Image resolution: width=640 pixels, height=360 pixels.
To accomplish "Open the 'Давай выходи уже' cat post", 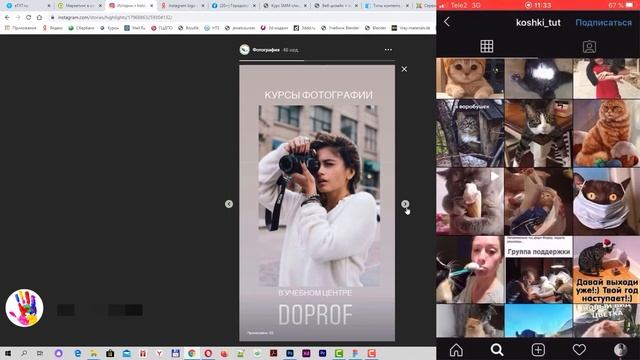I will click(x=607, y=269).
